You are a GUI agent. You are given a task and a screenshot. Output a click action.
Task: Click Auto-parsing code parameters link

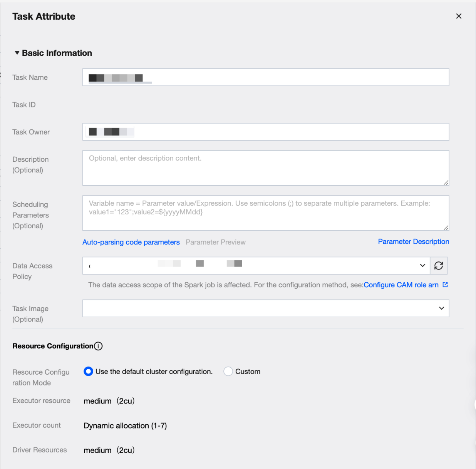click(131, 242)
